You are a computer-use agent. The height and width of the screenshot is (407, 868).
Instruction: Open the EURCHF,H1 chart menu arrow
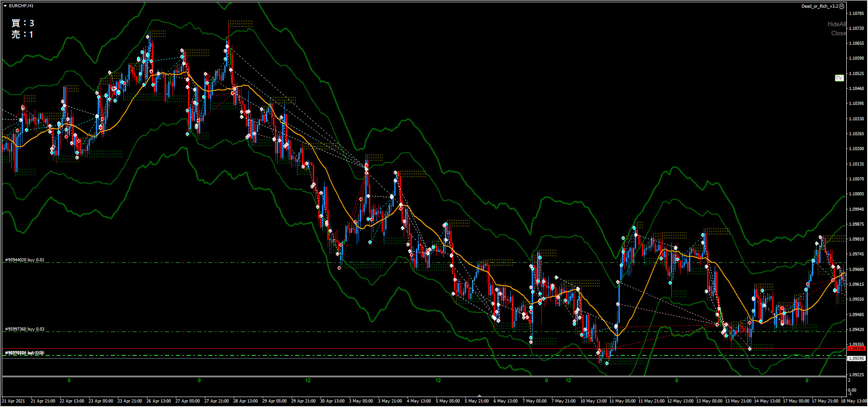click(5, 6)
